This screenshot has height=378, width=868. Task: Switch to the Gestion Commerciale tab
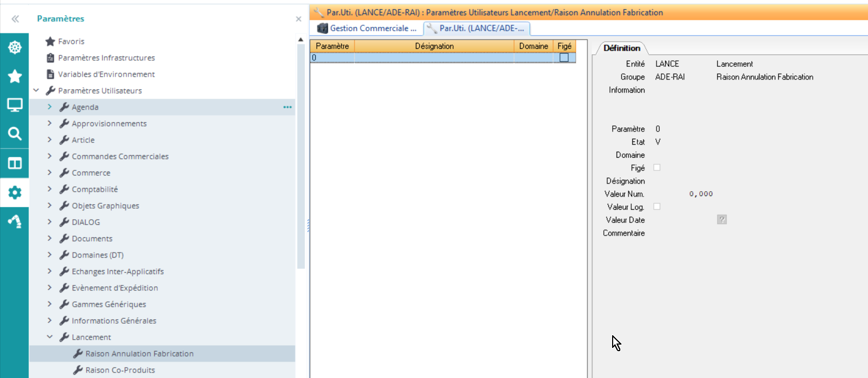coord(367,28)
